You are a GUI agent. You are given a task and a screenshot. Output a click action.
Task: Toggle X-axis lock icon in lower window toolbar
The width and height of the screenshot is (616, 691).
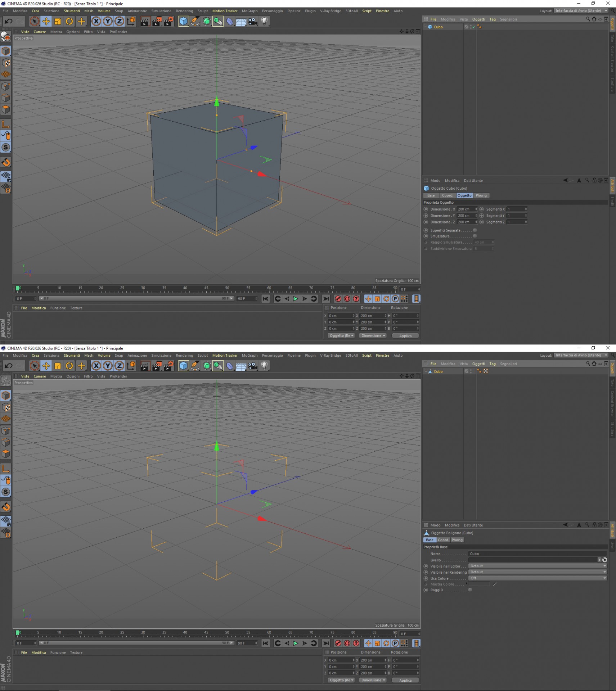click(96, 366)
